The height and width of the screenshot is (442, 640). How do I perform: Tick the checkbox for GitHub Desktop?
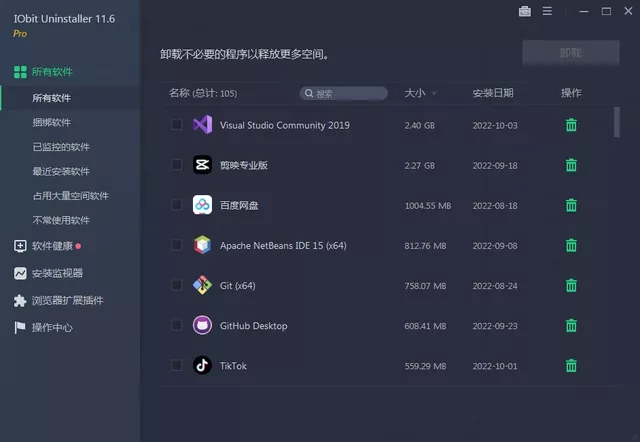[176, 325]
